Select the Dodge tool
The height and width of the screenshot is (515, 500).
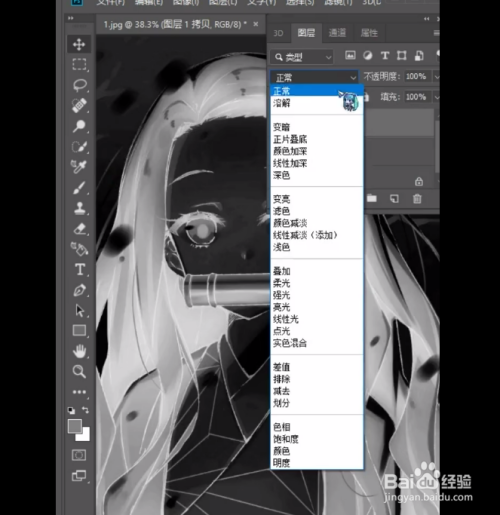point(79,126)
